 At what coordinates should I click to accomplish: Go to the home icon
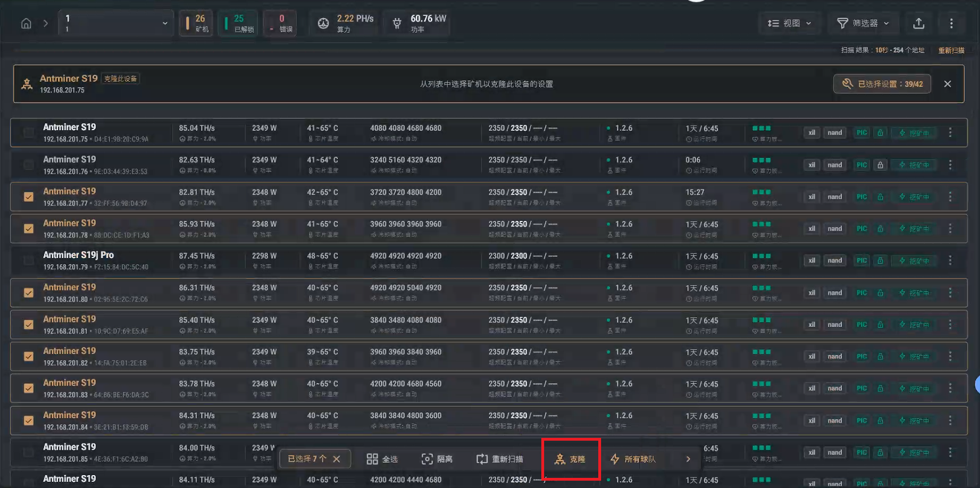pyautogui.click(x=26, y=24)
